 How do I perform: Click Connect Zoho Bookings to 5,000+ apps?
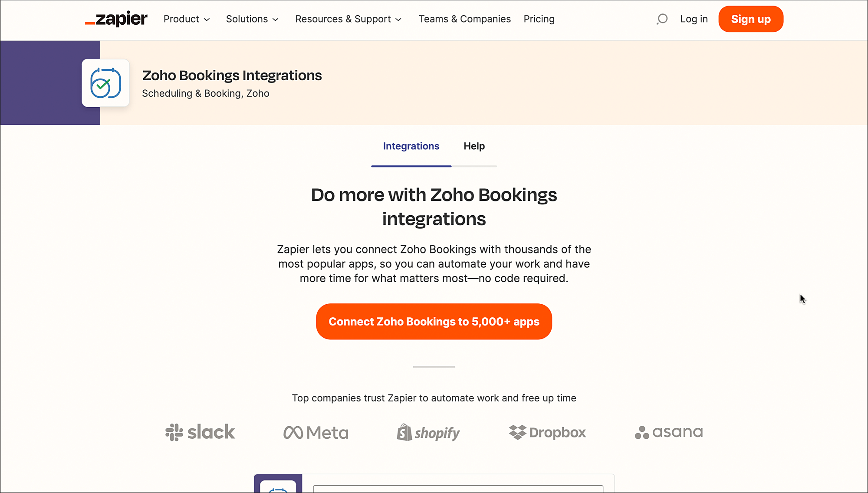pos(434,322)
